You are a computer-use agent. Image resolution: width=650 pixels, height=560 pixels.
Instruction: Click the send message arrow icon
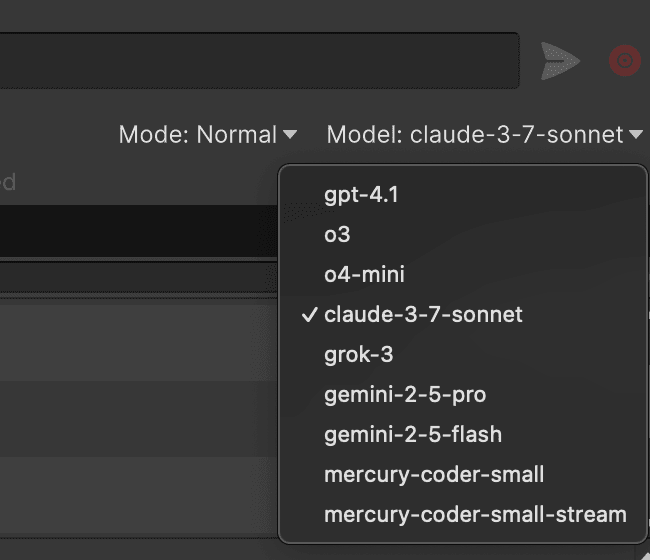tap(560, 62)
